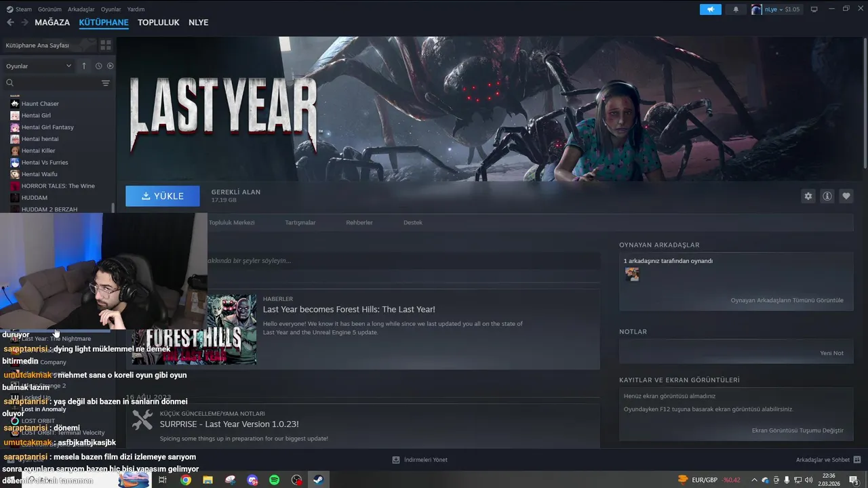This screenshot has height=488, width=868.
Task: Open the Steam announcements megaphone button
Action: point(711,9)
